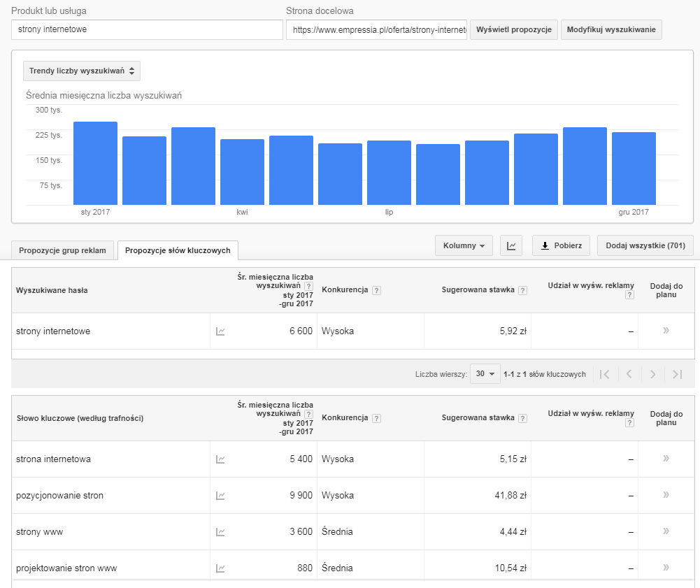Click the kwi chart bar

243,172
